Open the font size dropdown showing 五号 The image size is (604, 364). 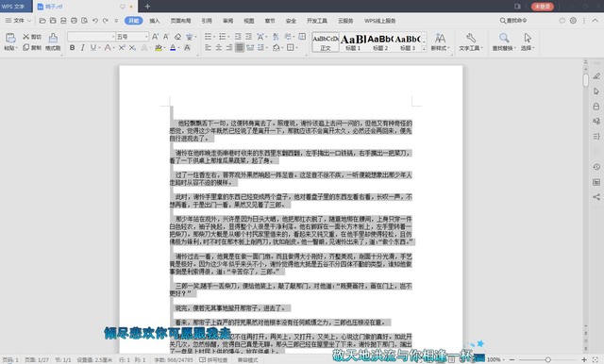pyautogui.click(x=147, y=37)
